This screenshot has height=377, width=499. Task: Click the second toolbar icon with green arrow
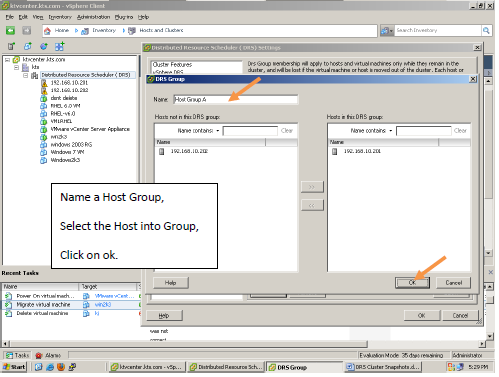pyautogui.click(x=27, y=46)
